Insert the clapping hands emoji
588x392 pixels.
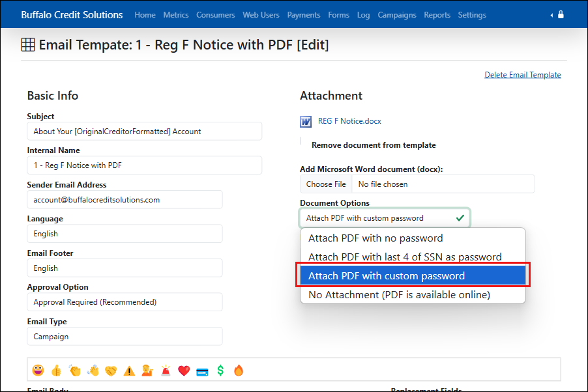(x=74, y=371)
